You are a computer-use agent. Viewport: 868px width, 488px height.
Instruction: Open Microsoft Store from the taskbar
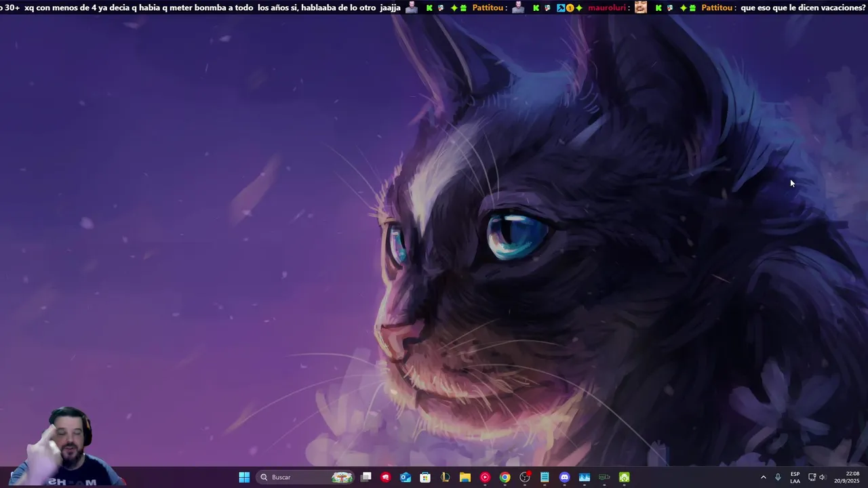425,477
